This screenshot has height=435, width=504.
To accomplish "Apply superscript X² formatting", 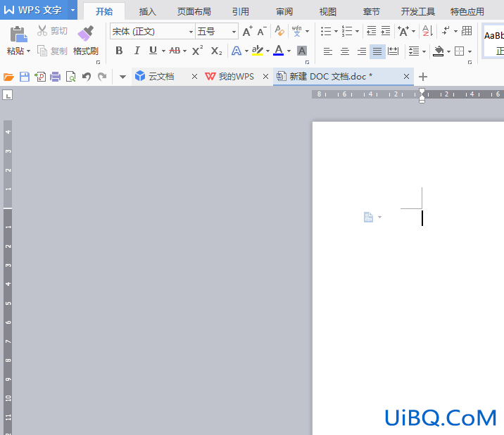I will 197,51.
